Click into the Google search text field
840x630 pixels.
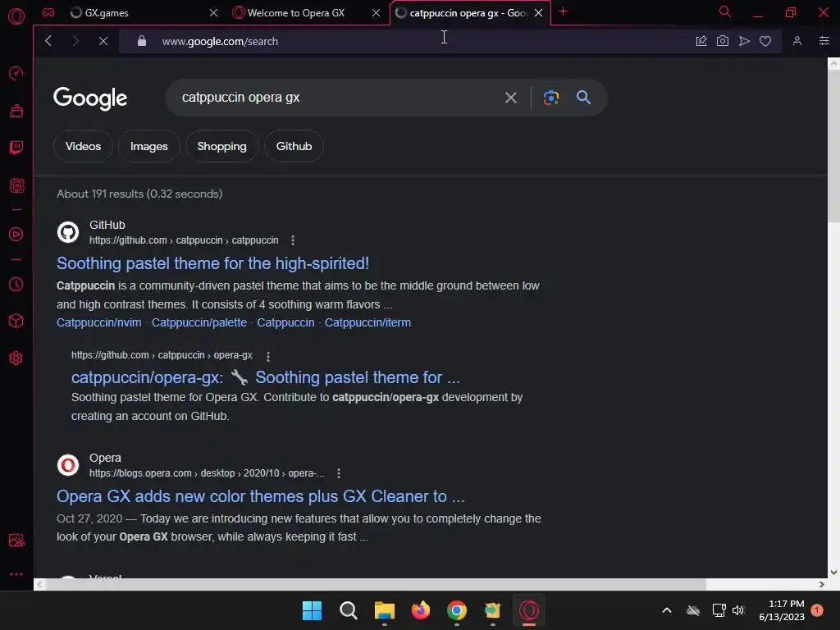pyautogui.click(x=337, y=98)
